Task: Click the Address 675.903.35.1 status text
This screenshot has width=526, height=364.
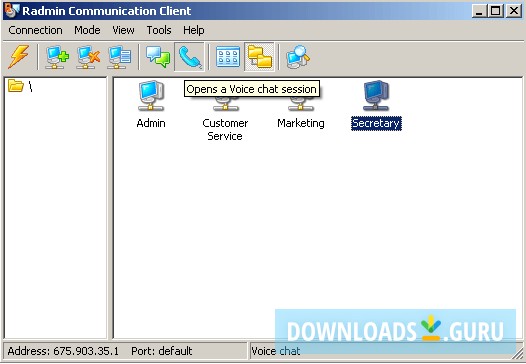Action: (x=63, y=351)
